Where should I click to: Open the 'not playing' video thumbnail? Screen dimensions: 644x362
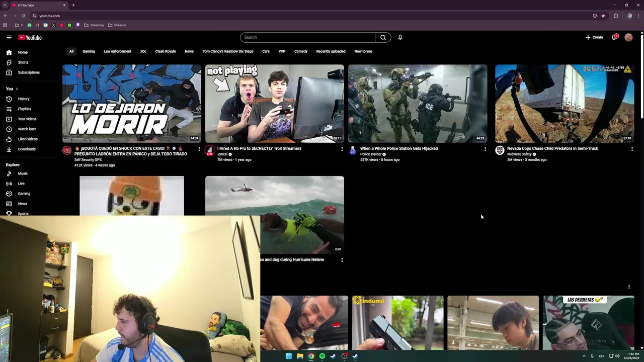pyautogui.click(x=275, y=103)
